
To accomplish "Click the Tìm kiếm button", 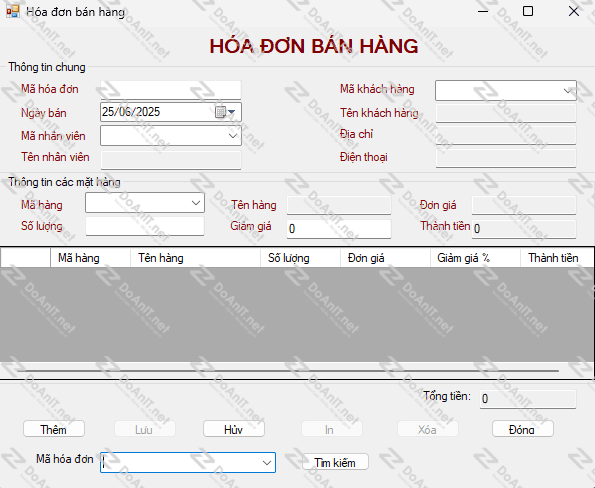I will [x=335, y=462].
